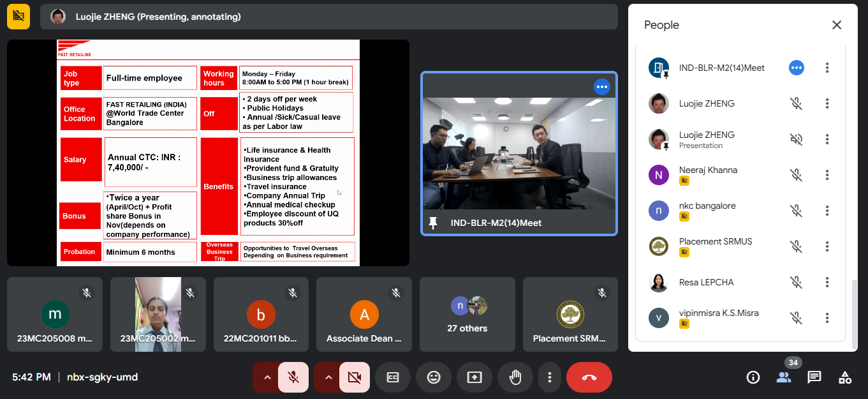Screen dimensions: 868x399
Task: Turn on closed captions
Action: (393, 377)
